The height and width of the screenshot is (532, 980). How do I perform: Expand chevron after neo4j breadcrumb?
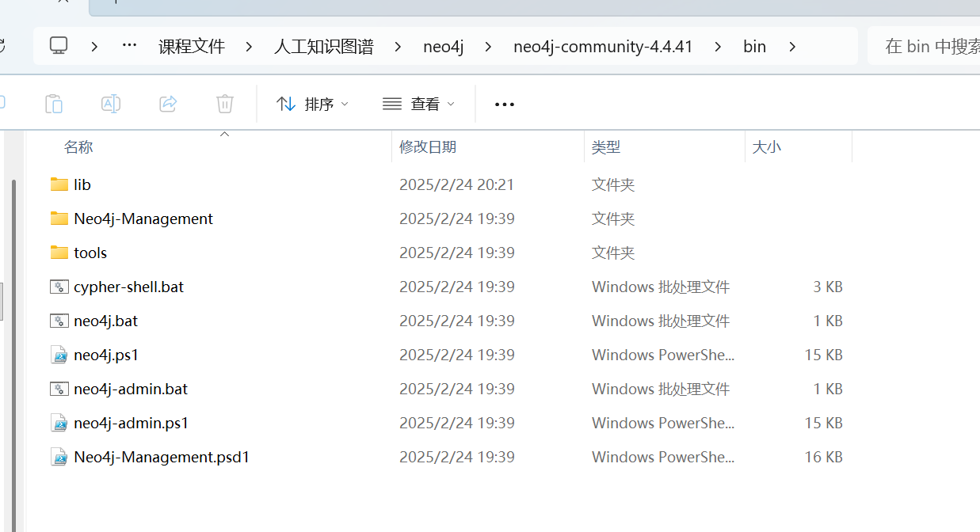(488, 47)
